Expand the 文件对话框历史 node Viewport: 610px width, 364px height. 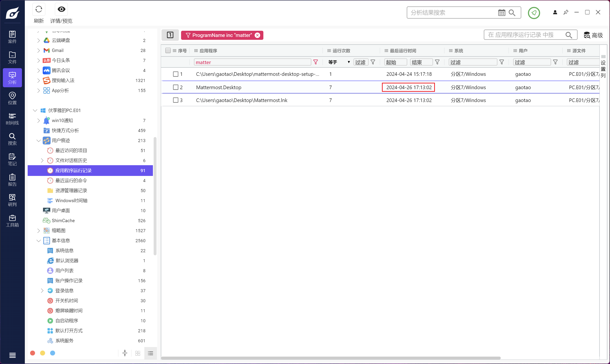tap(42, 160)
